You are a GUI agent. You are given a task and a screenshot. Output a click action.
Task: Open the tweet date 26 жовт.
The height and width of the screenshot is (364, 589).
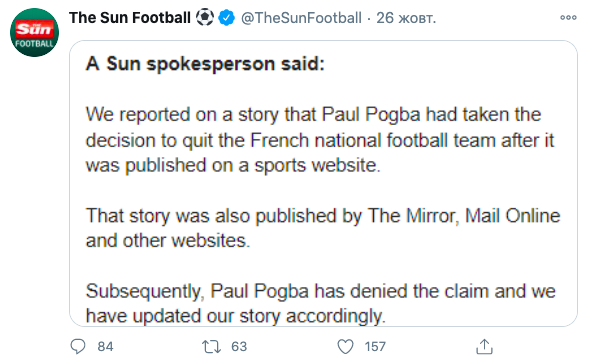click(406, 18)
